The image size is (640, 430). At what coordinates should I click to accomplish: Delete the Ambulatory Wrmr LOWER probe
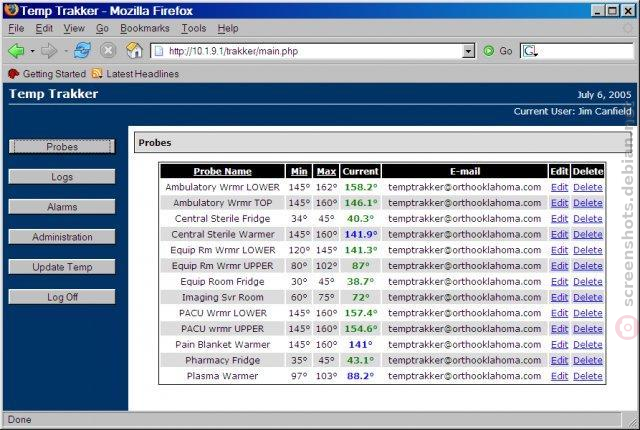click(x=588, y=187)
